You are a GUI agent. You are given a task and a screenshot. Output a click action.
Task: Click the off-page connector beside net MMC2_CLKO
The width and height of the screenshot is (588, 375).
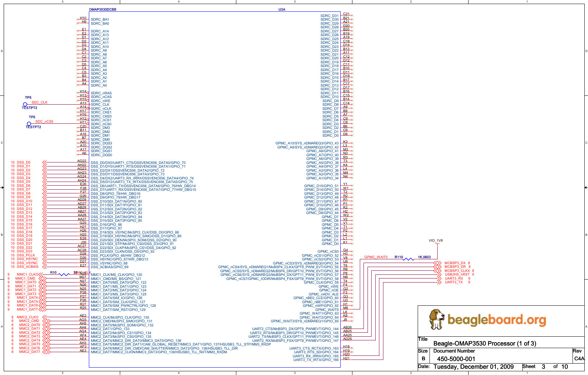point(45,317)
